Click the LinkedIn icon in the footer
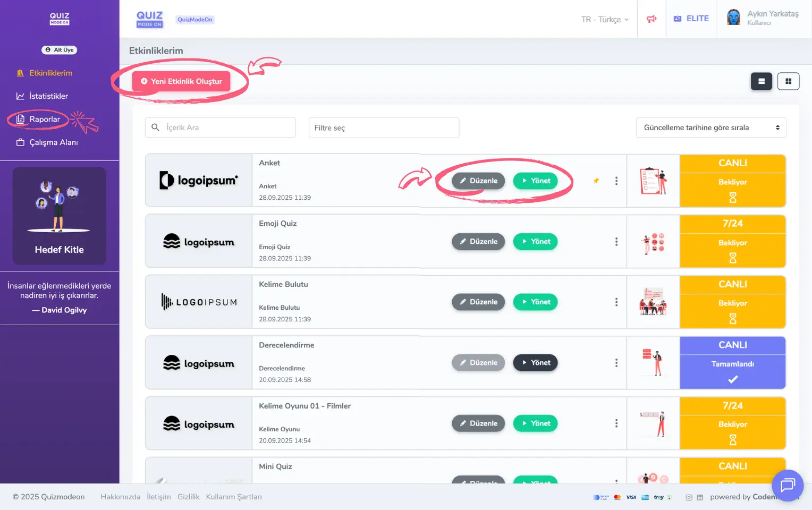This screenshot has height=510, width=812. (x=700, y=497)
